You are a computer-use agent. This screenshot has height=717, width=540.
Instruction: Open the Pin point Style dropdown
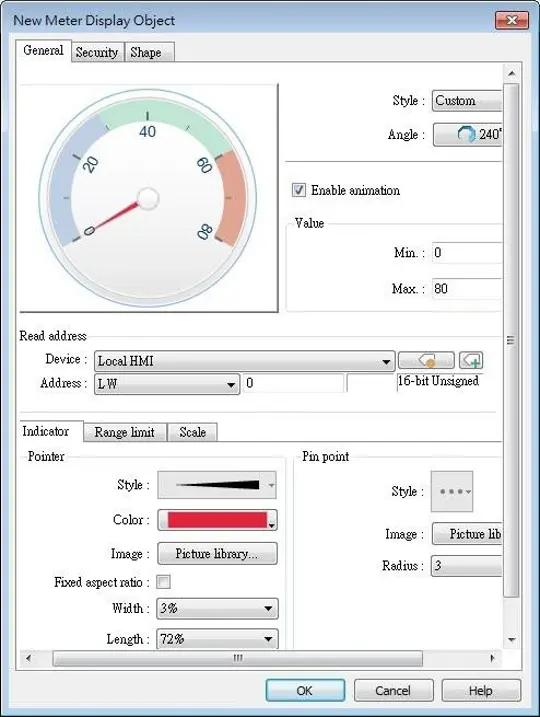point(452,492)
